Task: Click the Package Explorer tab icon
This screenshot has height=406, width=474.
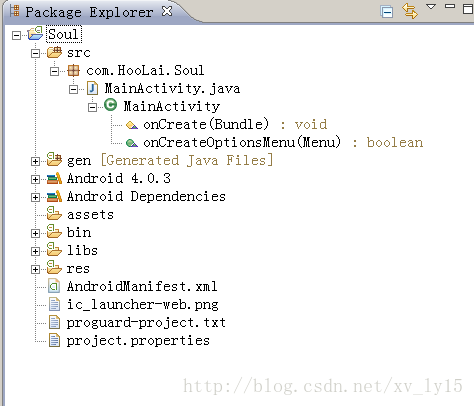Action: pyautogui.click(x=15, y=11)
